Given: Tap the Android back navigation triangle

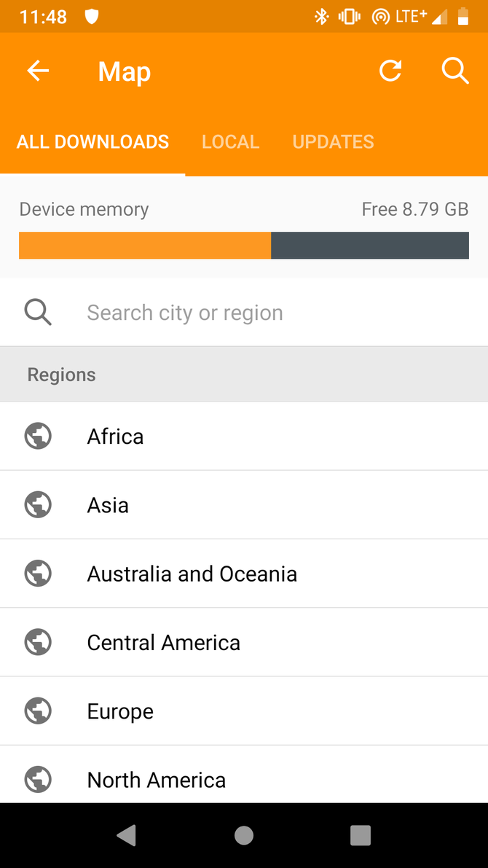Looking at the screenshot, I should point(127,836).
